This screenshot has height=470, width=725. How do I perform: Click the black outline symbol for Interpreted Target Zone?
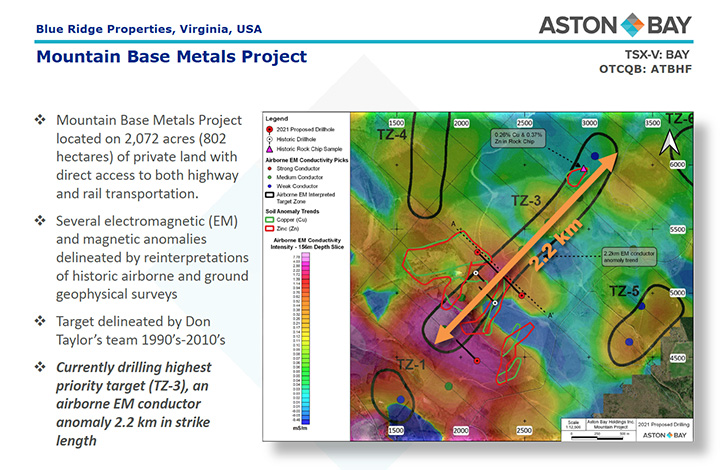pyautogui.click(x=269, y=195)
